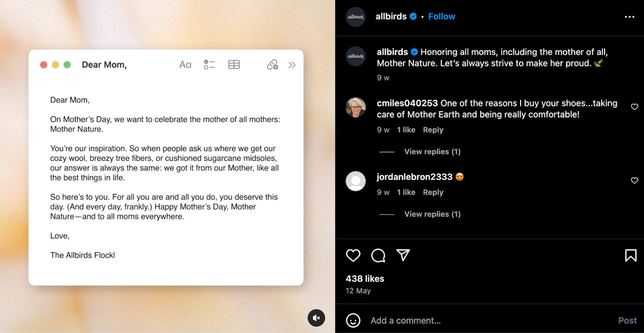The width and height of the screenshot is (644, 333).
Task: Like the post with the heart icon
Action: click(353, 255)
